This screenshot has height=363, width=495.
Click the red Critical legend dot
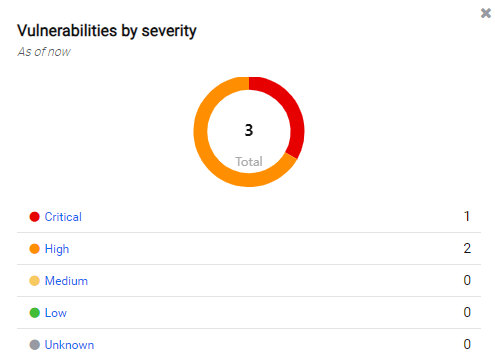(35, 217)
